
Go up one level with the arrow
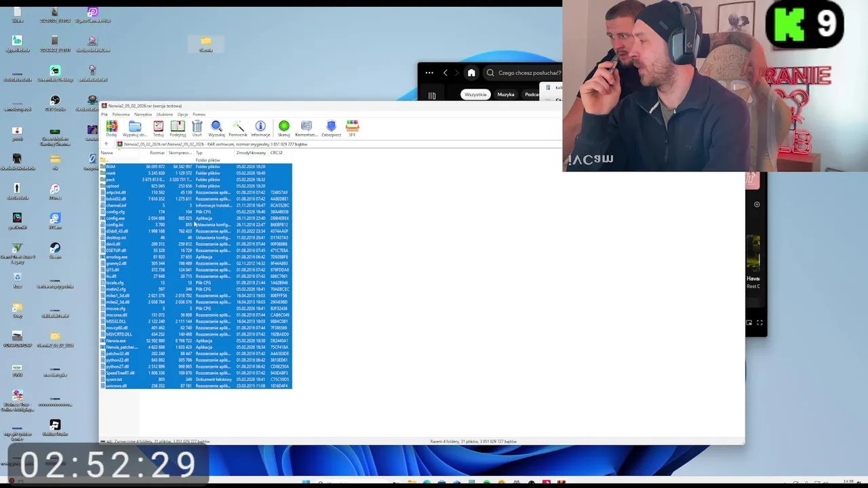click(x=106, y=144)
